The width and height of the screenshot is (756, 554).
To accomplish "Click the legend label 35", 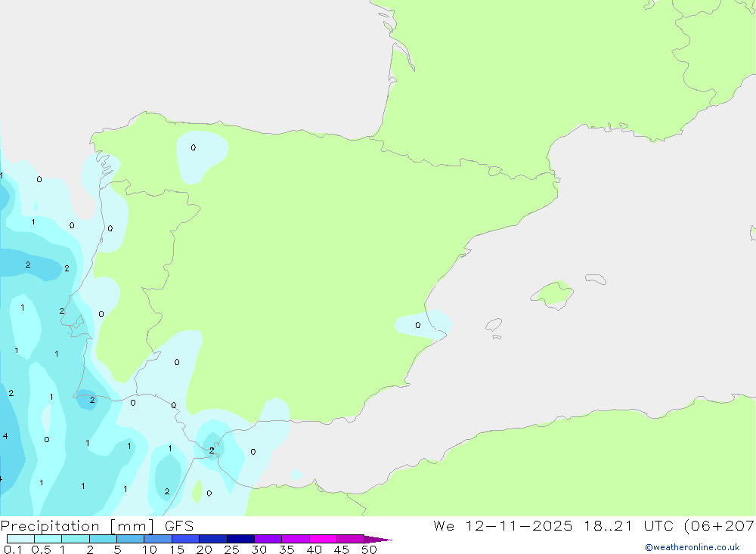I will (x=287, y=549).
